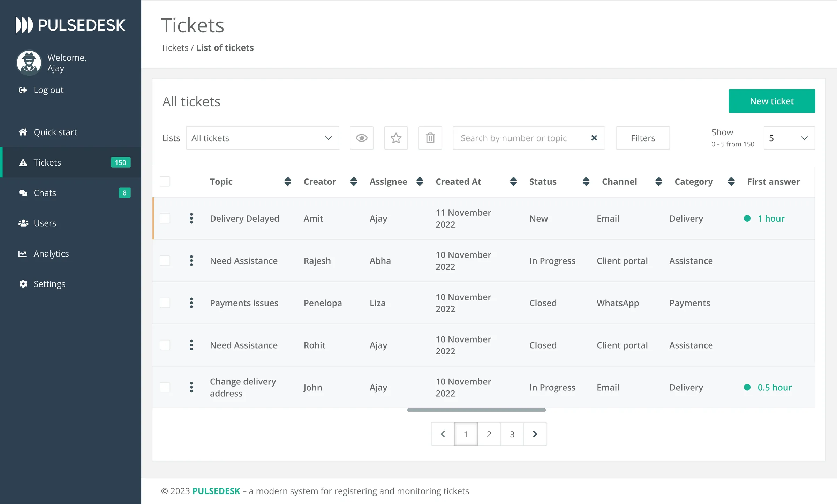
Task: Open the Show per-page dropdown set to 5
Action: pyautogui.click(x=789, y=138)
